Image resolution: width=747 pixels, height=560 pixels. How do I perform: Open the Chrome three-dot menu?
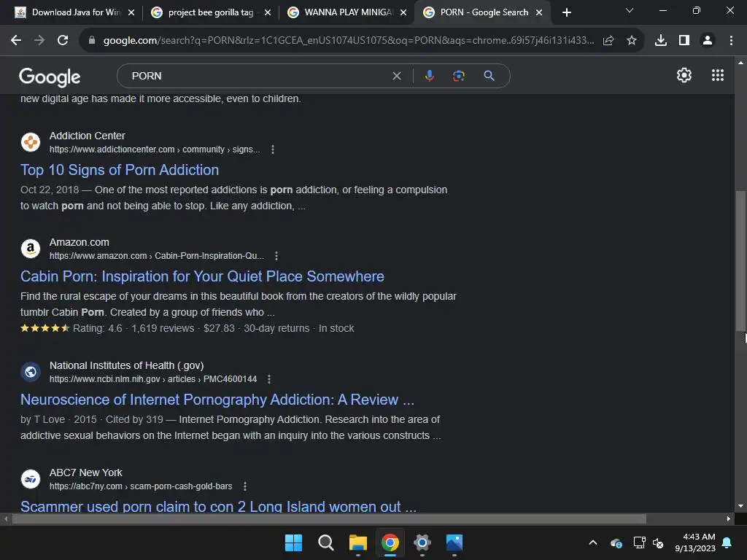tap(731, 41)
